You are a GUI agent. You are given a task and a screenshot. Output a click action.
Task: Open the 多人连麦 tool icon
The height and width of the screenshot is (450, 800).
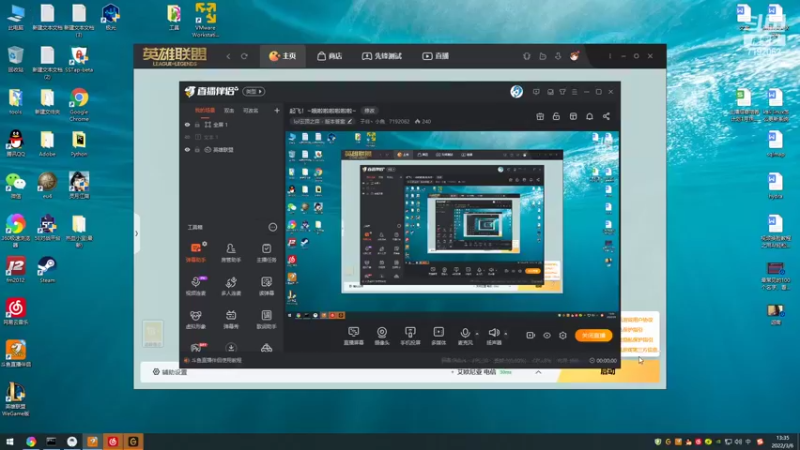click(231, 286)
